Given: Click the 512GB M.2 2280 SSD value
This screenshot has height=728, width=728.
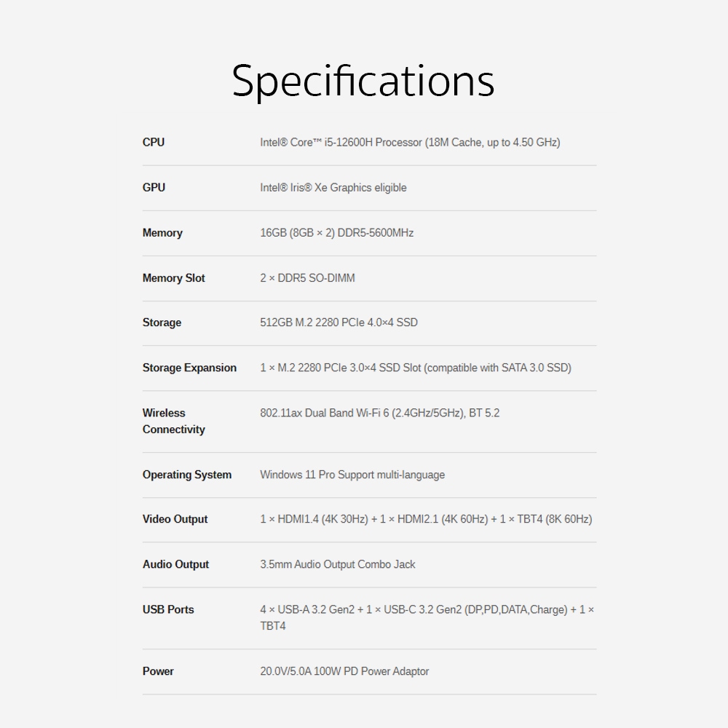Looking at the screenshot, I should 339,323.
